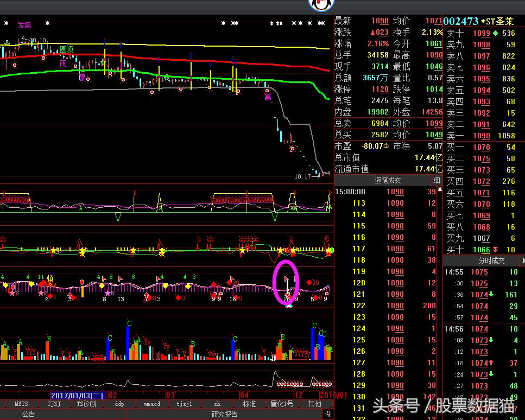This screenshot has width=525, height=420.
Task: Select the 标准 indicator tab
Action: click(x=249, y=404)
